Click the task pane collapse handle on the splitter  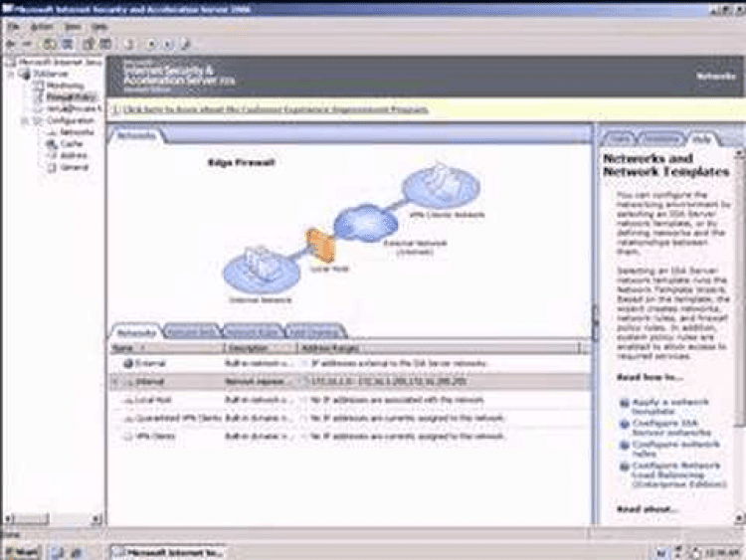pos(595,322)
